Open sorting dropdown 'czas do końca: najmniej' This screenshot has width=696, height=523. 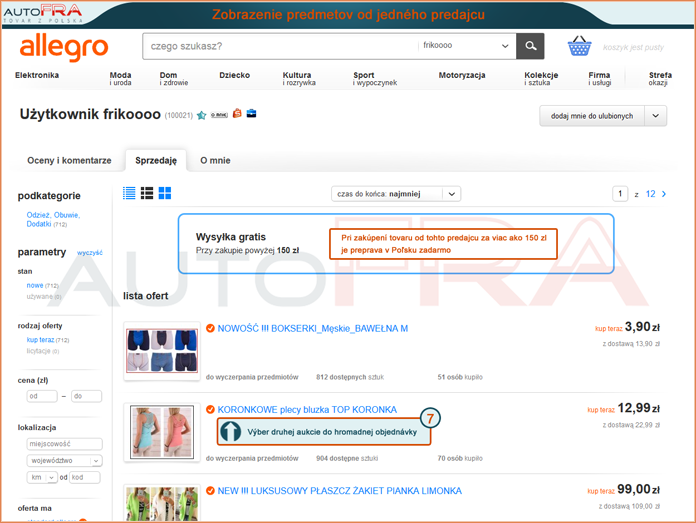coord(396,194)
